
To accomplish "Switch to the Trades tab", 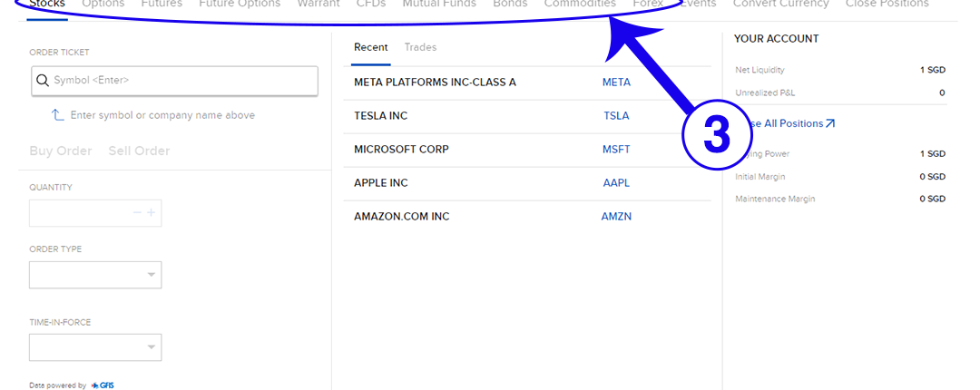I will (x=420, y=47).
